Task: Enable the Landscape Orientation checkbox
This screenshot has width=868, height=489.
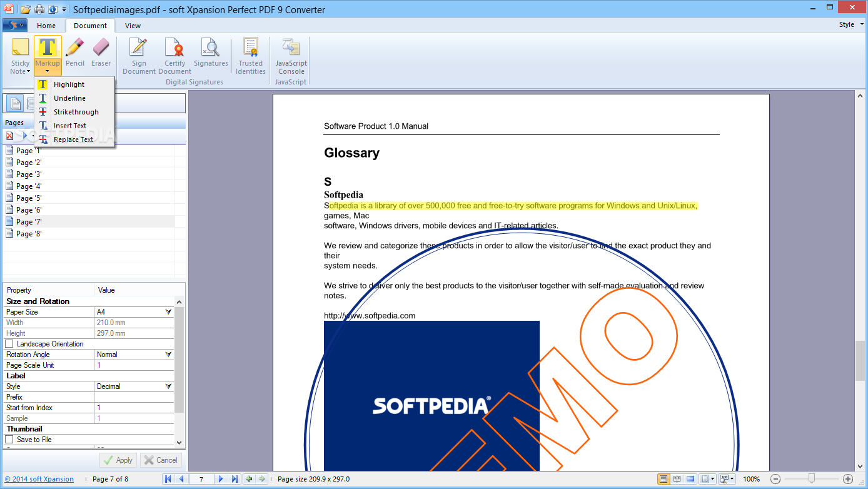Action: pyautogui.click(x=9, y=344)
